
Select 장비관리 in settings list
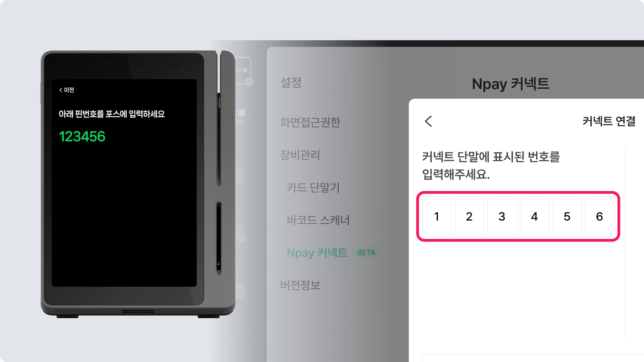(300, 155)
